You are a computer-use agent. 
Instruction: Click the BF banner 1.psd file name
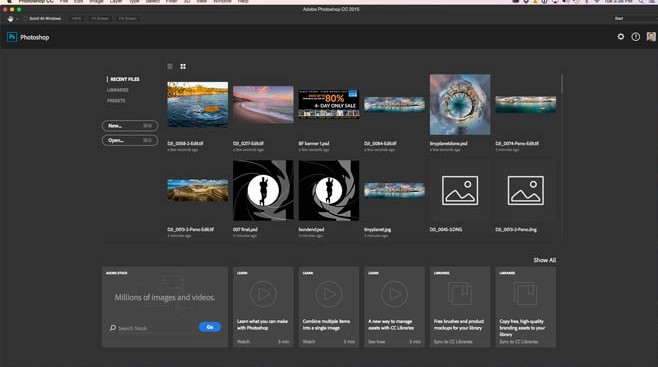314,143
